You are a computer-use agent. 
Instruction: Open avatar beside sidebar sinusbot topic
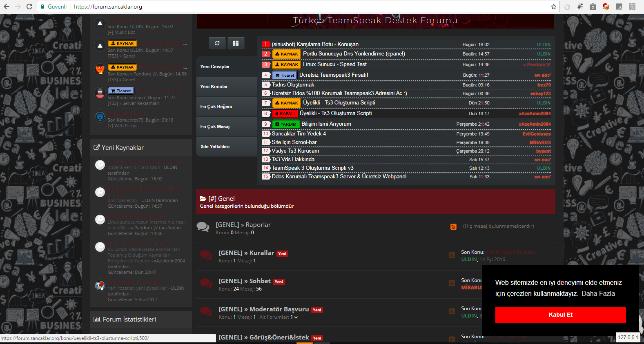click(100, 23)
